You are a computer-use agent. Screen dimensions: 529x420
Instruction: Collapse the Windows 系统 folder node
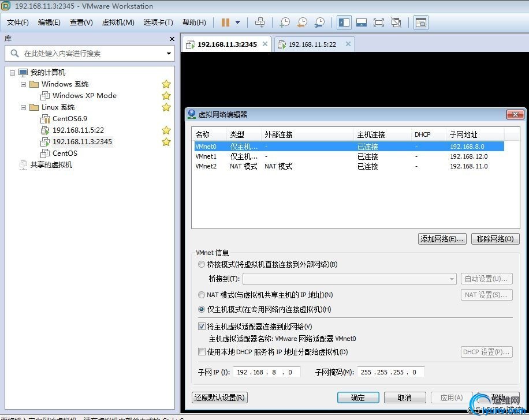pos(23,84)
